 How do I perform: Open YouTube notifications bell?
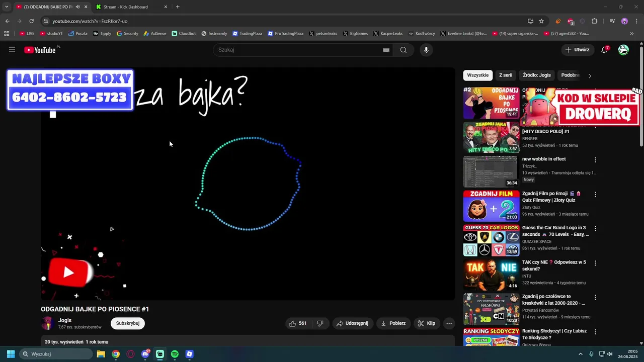click(605, 50)
